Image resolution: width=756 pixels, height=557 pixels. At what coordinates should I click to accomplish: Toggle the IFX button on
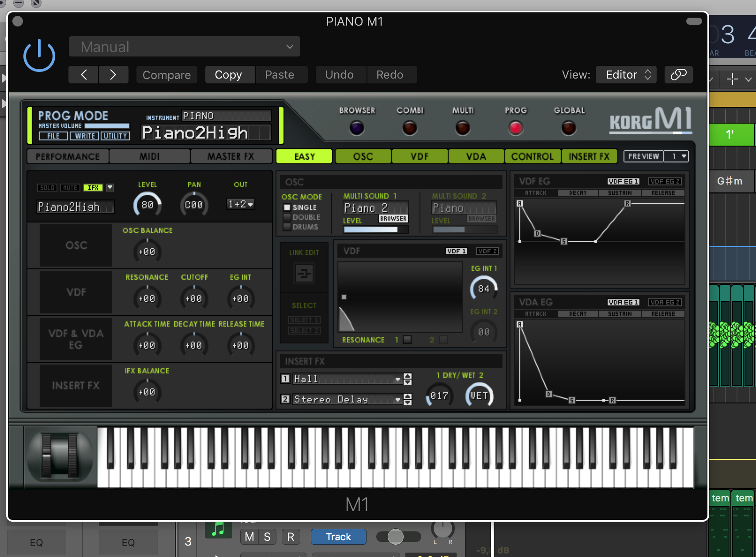(x=93, y=188)
